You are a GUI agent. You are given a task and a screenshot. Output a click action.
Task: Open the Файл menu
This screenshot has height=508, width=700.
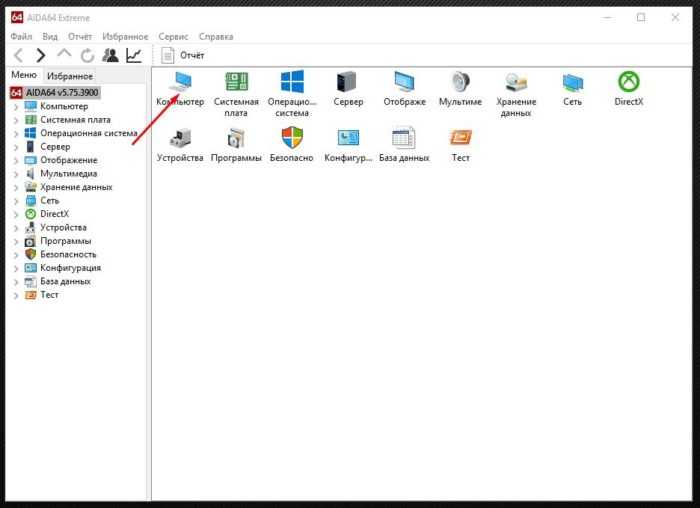coord(21,37)
